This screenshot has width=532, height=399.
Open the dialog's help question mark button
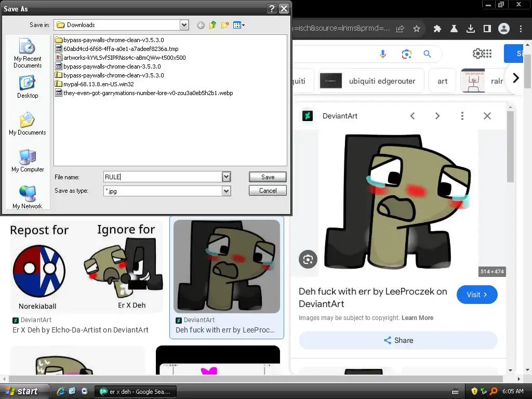[272, 8]
